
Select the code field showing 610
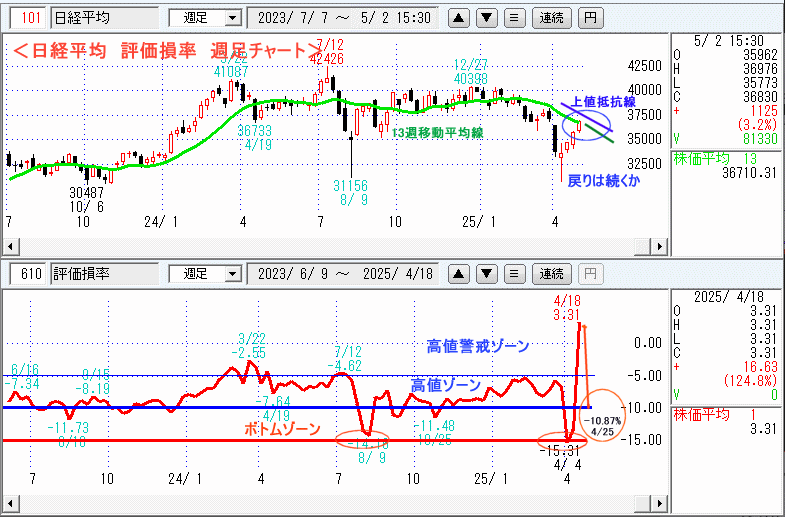29,274
